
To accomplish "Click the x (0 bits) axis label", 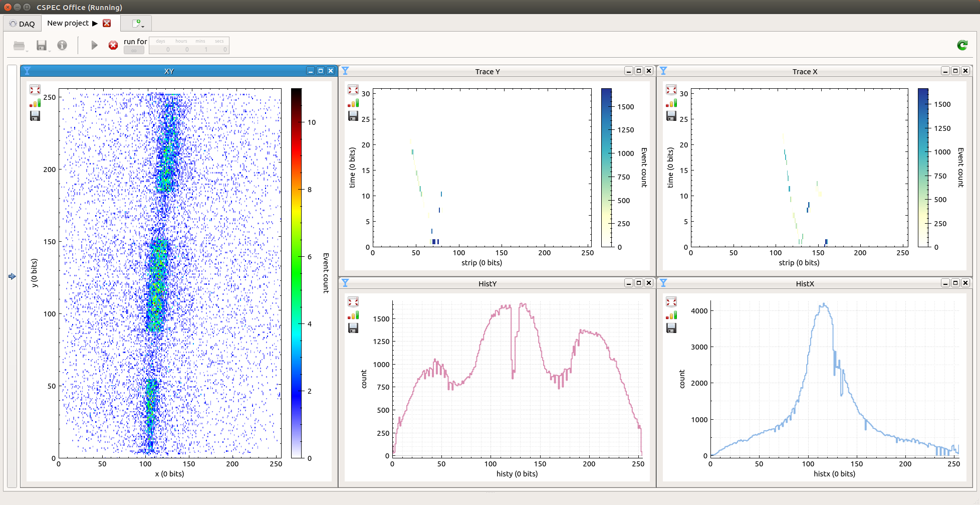I will [169, 474].
